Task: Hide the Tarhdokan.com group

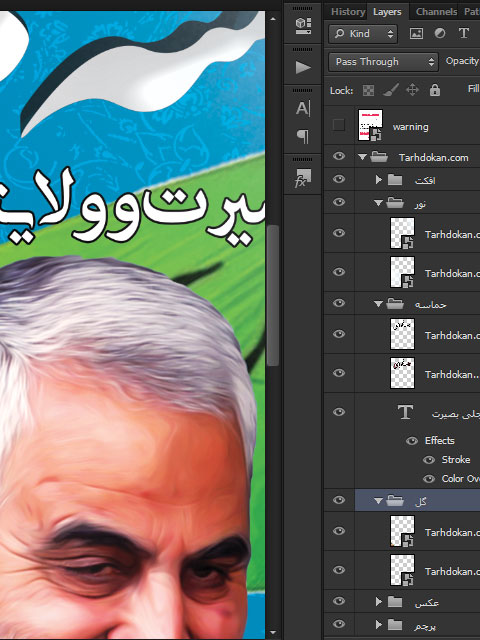Action: [x=339, y=156]
